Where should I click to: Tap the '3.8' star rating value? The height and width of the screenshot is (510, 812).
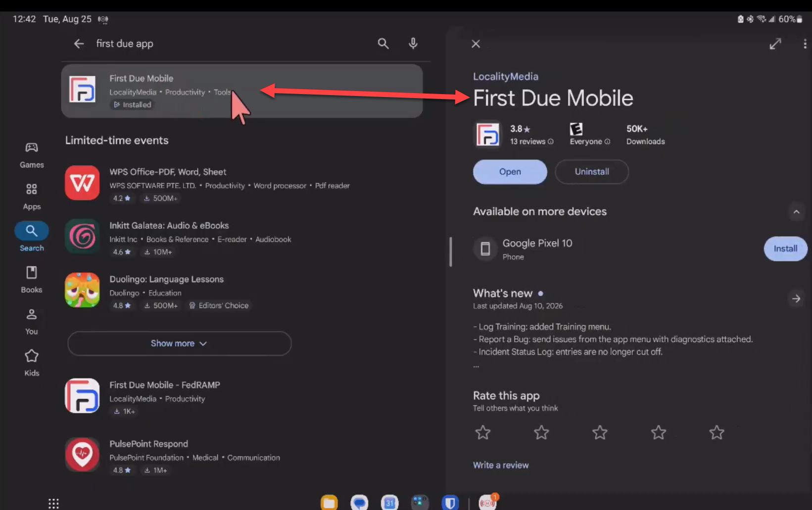coord(520,129)
